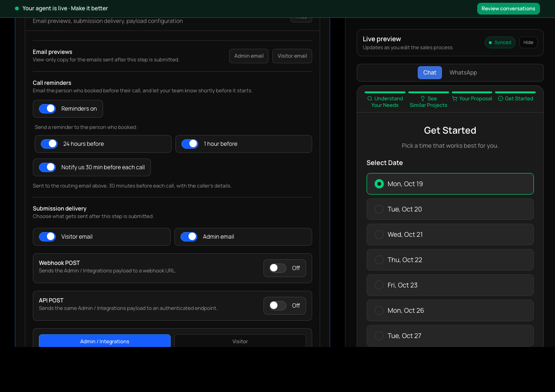Pick Thu, Oct 22 date

(x=450, y=260)
